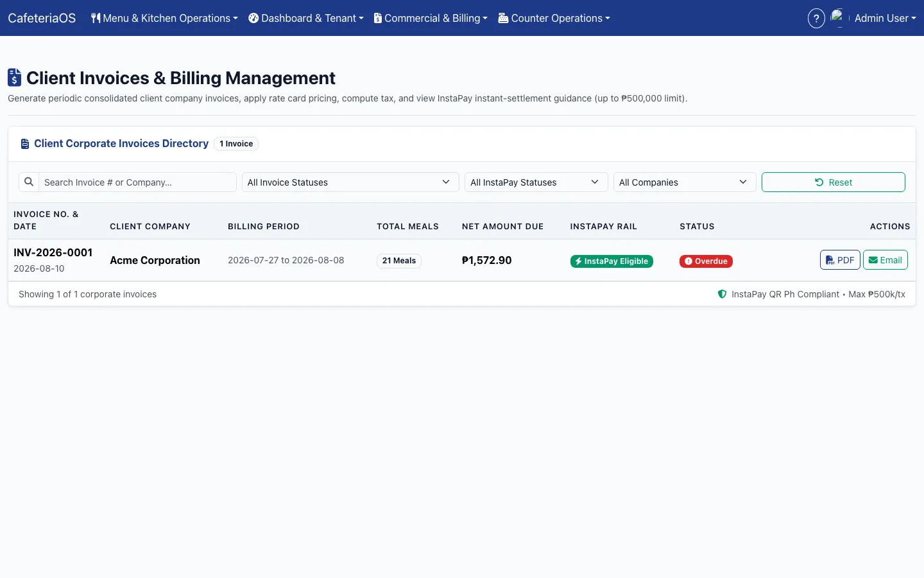924x578 pixels.
Task: Open the Dashboard & Tenant menu
Action: coord(306,18)
